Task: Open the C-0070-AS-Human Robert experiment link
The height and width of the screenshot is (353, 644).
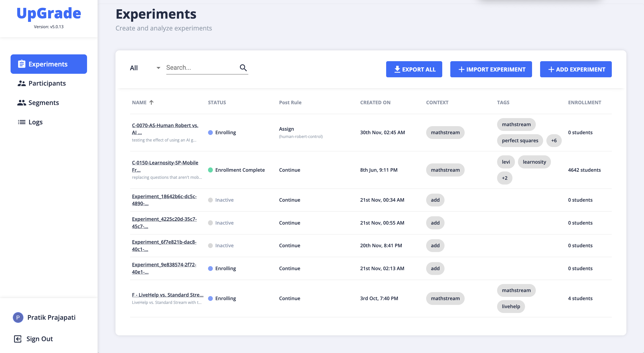Action: click(x=165, y=125)
